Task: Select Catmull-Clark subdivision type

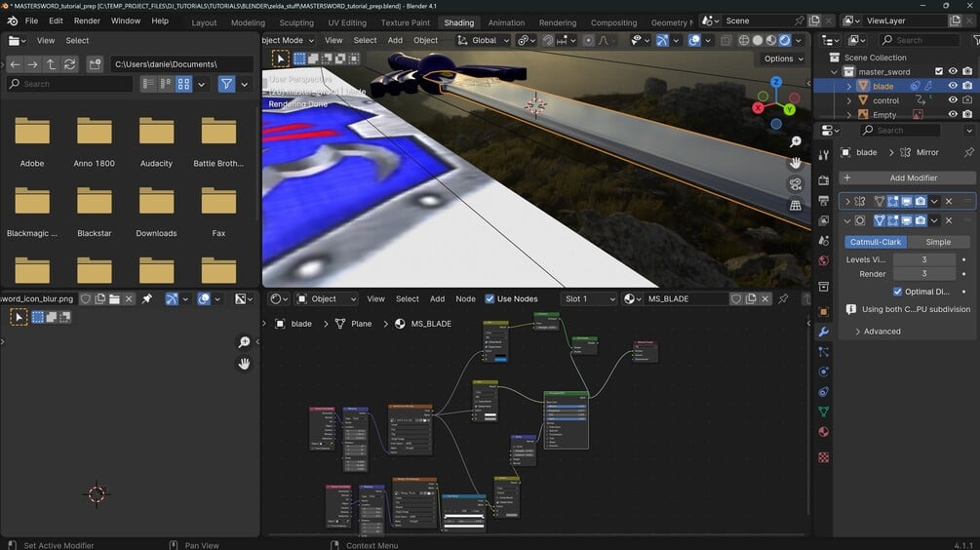Action: coord(875,242)
